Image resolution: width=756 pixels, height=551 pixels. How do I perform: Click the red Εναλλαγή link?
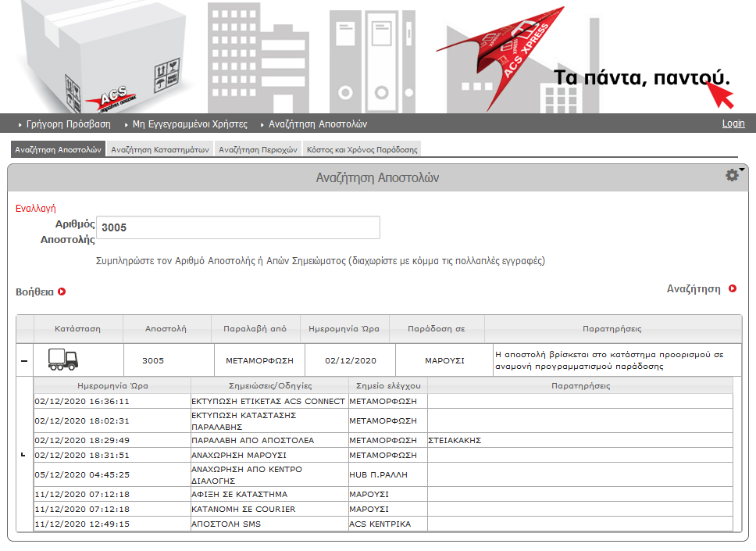[35, 209]
